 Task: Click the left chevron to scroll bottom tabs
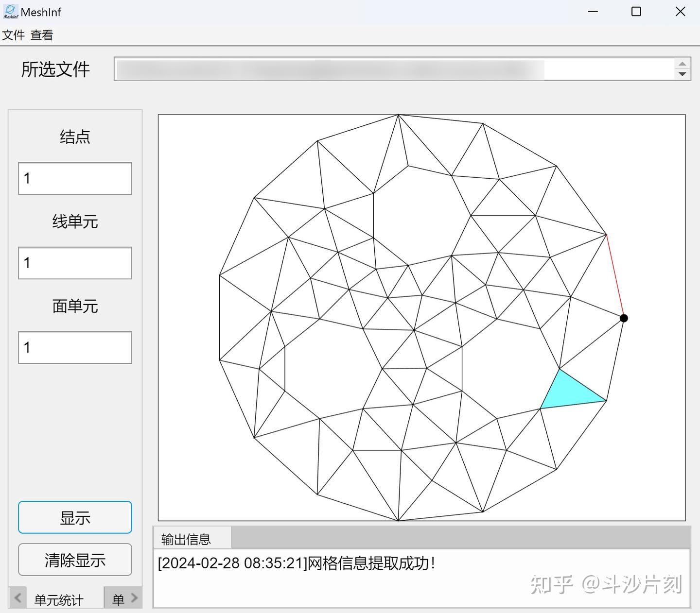(x=17, y=597)
